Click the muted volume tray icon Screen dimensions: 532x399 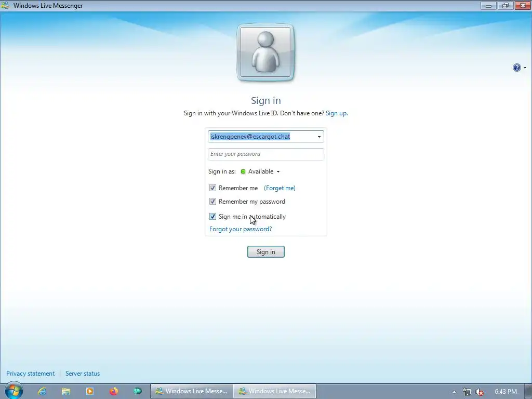point(480,392)
